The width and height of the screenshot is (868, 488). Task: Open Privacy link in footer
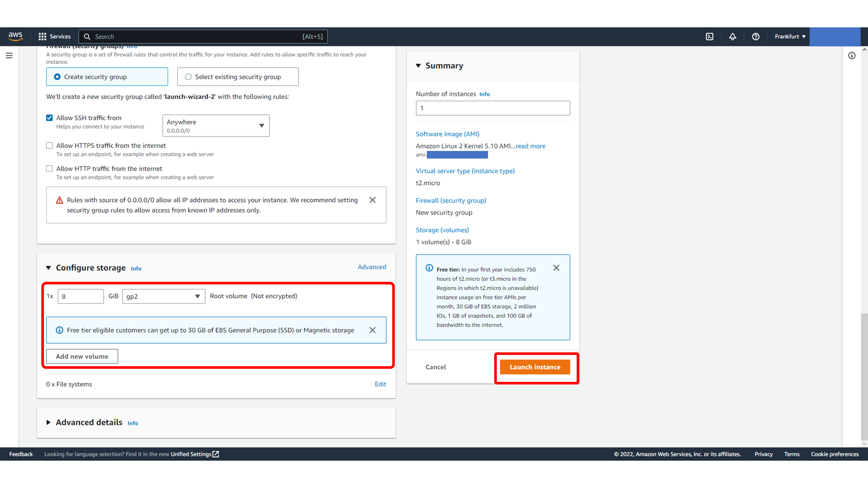pyautogui.click(x=763, y=454)
